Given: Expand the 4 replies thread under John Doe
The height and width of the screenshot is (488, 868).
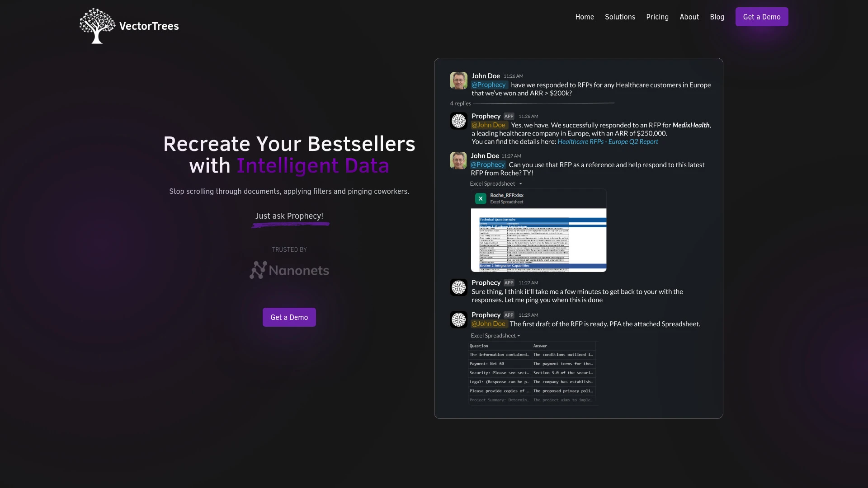Looking at the screenshot, I should (x=460, y=103).
